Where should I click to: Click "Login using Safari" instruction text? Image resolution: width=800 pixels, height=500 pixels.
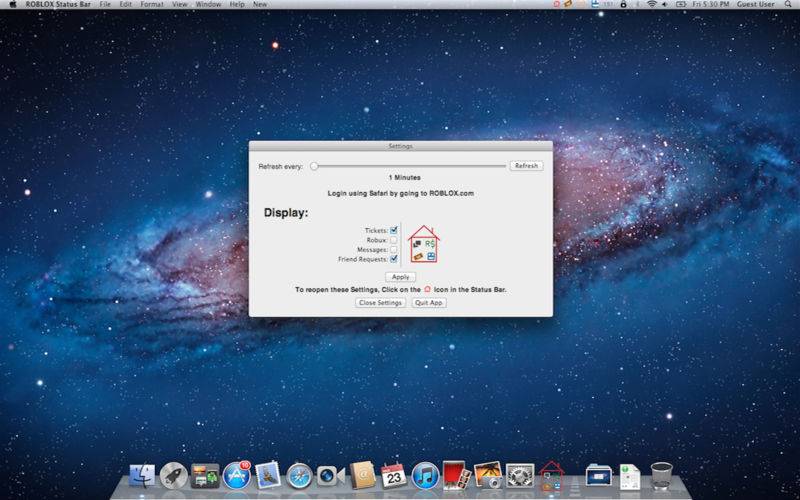401,193
